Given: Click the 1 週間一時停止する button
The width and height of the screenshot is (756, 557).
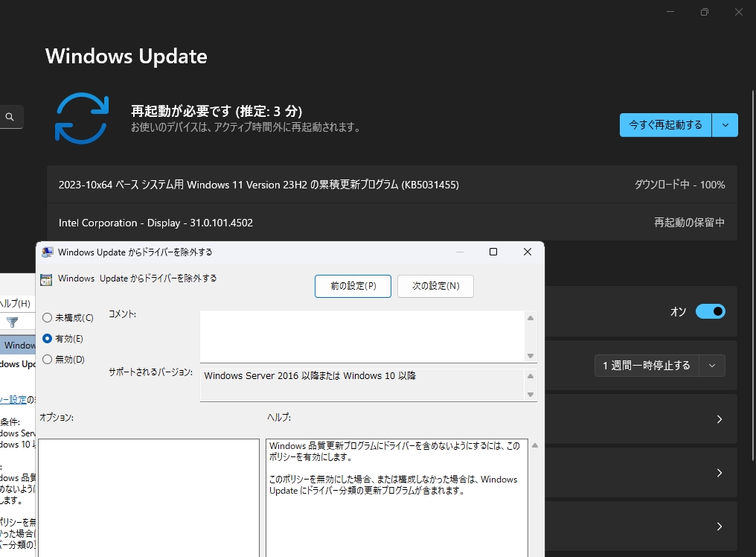Looking at the screenshot, I should (647, 366).
